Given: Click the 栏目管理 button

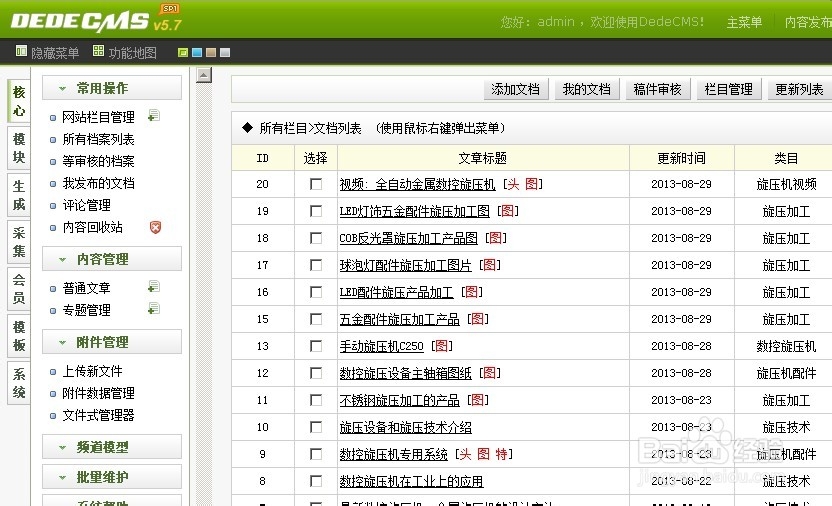Looking at the screenshot, I should click(729, 89).
